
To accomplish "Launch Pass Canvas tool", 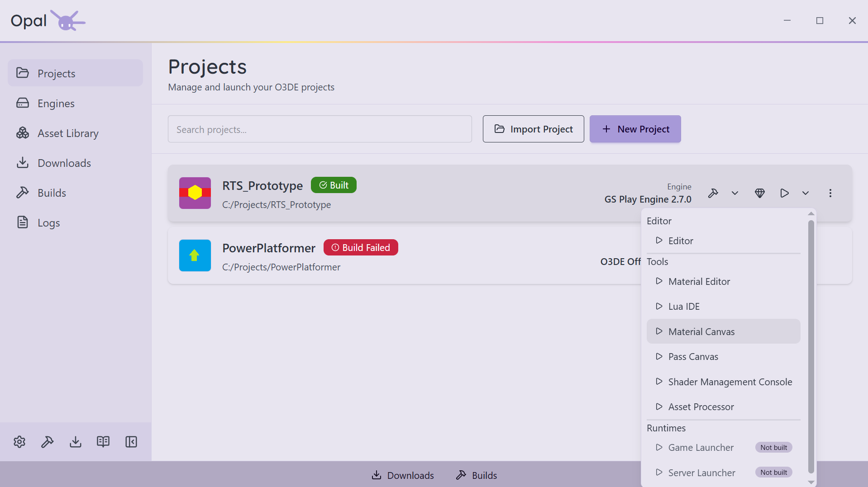I will tap(724, 356).
